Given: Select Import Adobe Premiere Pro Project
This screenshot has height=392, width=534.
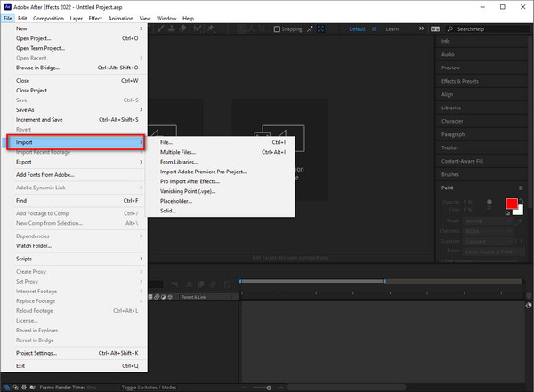Looking at the screenshot, I should (221, 172).
